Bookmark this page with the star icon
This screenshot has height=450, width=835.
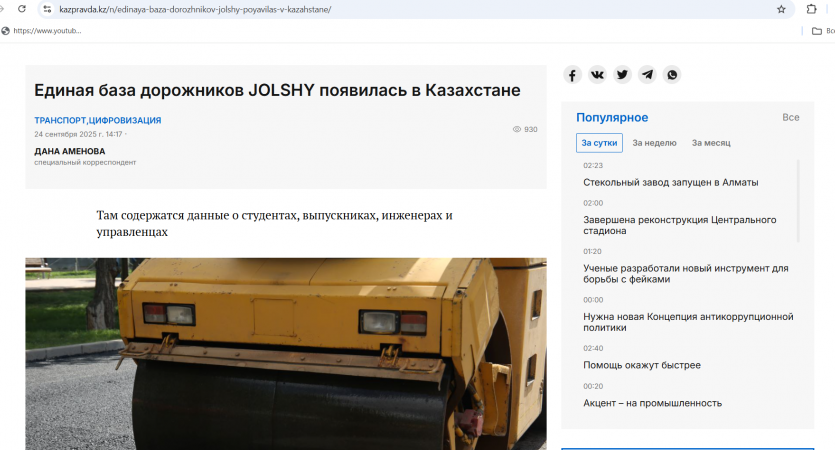pyautogui.click(x=781, y=9)
